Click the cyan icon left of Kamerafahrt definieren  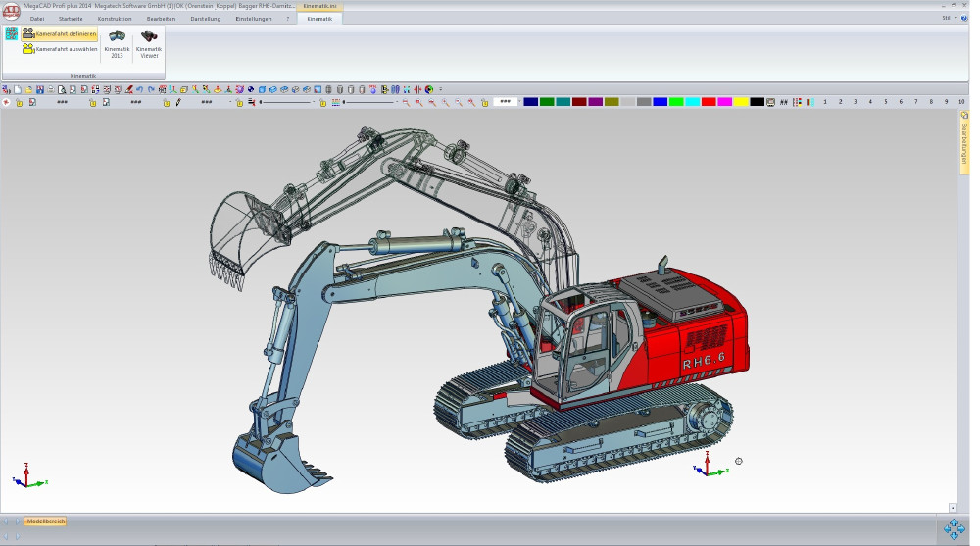tap(11, 33)
